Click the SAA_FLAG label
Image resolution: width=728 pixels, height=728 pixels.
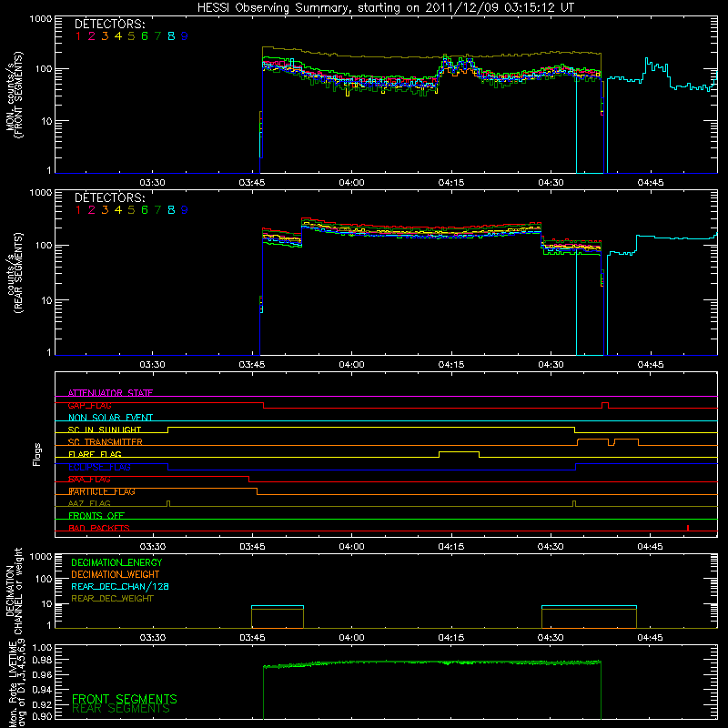(89, 480)
